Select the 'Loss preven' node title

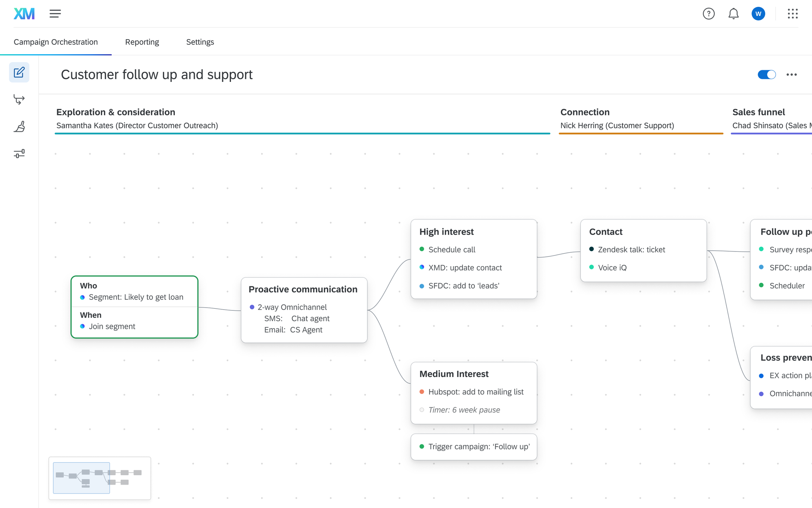tap(786, 358)
